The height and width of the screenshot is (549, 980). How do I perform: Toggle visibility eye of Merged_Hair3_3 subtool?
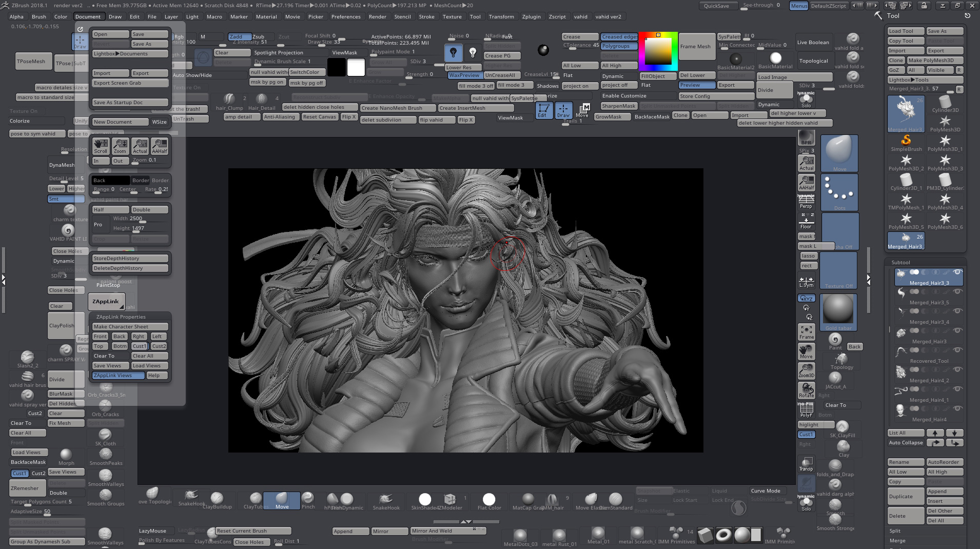957,272
